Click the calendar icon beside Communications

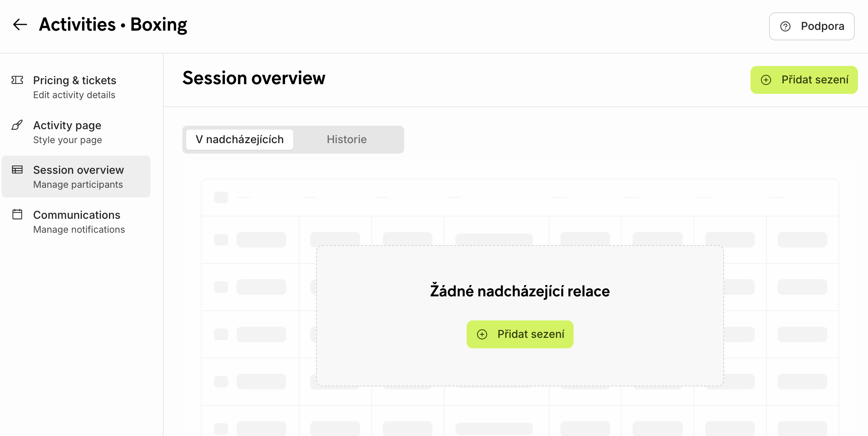(x=17, y=215)
